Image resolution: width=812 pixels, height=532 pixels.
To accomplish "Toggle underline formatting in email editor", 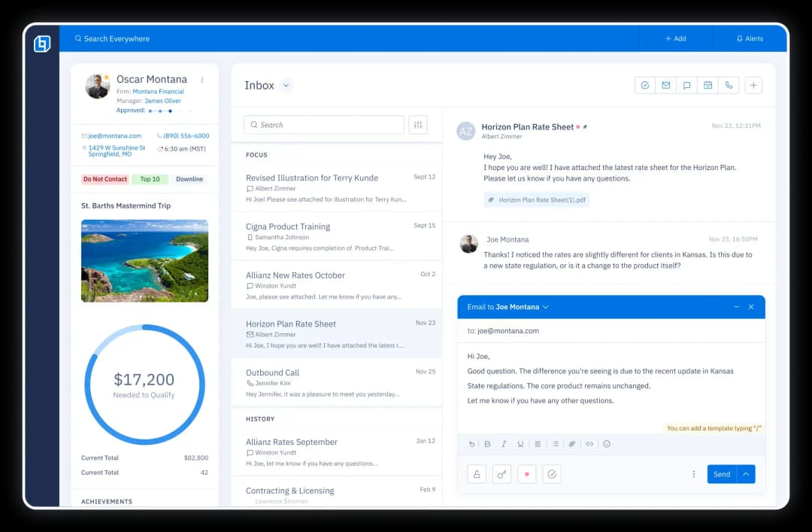I will [520, 444].
